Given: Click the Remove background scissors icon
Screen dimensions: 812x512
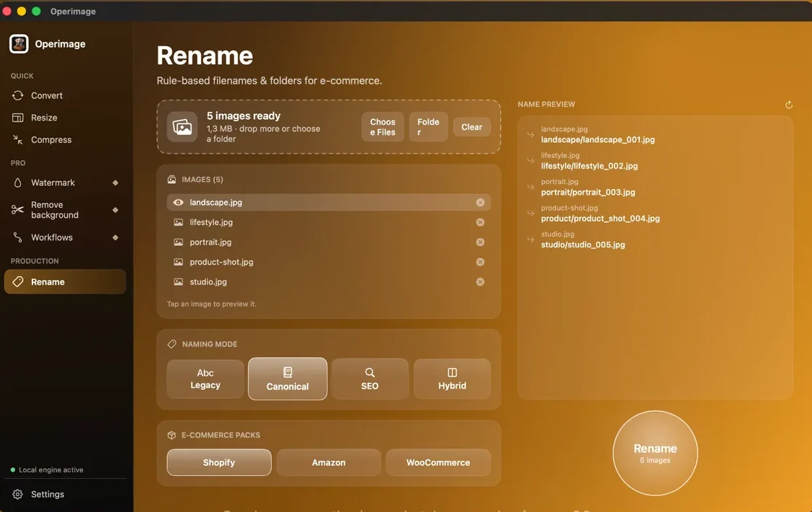Looking at the screenshot, I should 17,210.
